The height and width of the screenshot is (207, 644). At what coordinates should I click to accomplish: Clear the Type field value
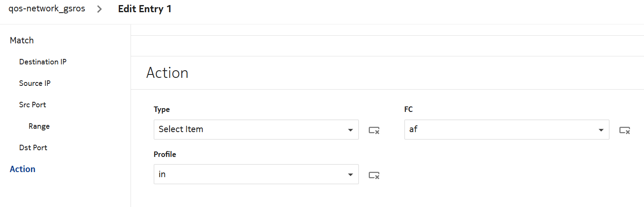coord(374,130)
